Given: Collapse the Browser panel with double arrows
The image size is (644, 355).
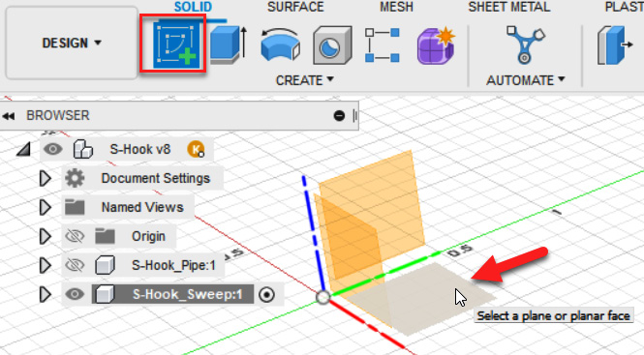Looking at the screenshot, I should coord(9,116).
